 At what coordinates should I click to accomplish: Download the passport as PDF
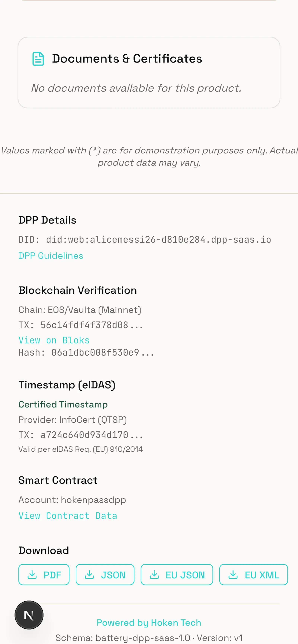coord(44,575)
